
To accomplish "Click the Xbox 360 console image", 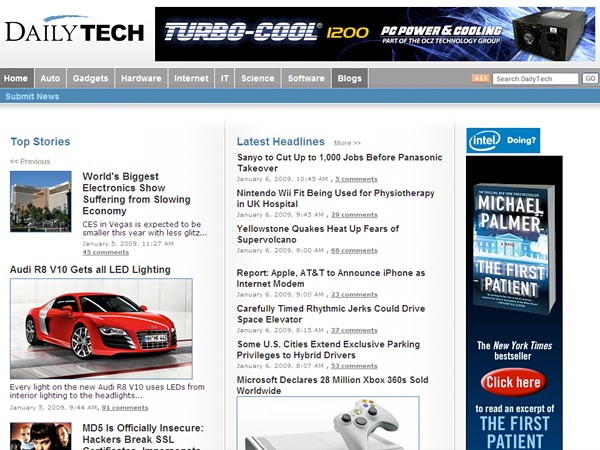I will pos(328,423).
